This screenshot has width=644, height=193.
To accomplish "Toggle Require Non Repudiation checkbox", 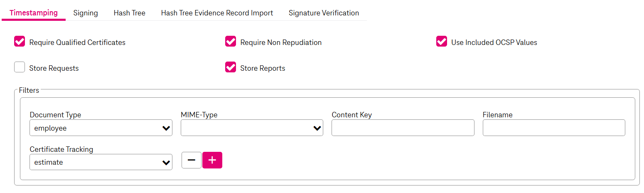I will click(231, 42).
